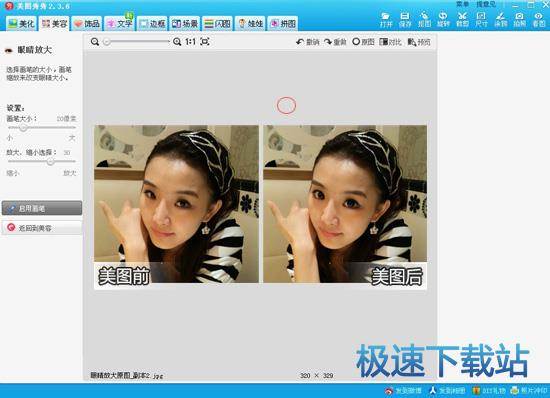Click the 返回到美容 (back to beauty) button
This screenshot has height=398, width=550.
point(42,228)
